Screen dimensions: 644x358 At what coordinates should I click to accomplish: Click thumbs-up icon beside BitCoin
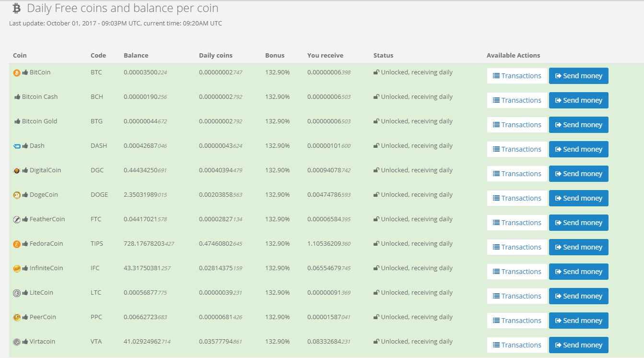pos(25,72)
